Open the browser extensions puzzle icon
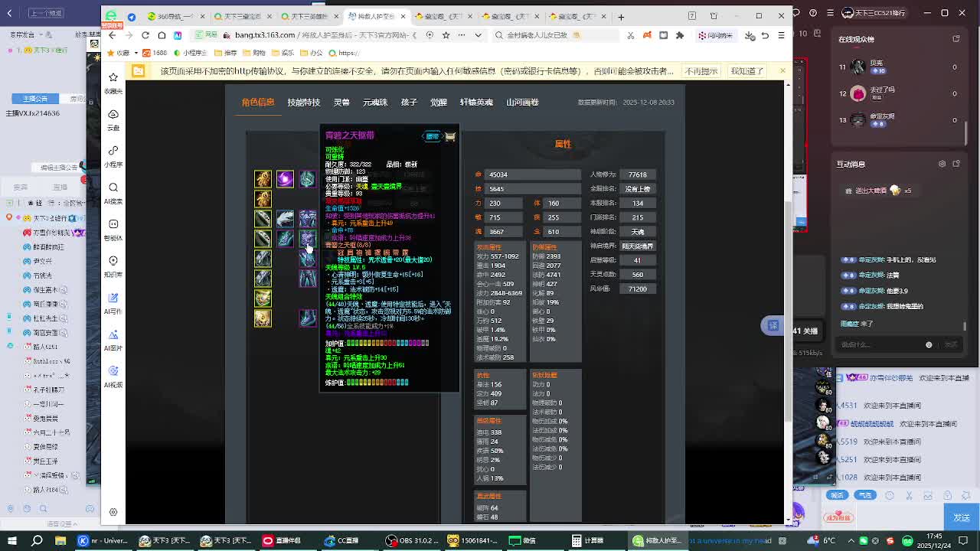 coord(679,35)
